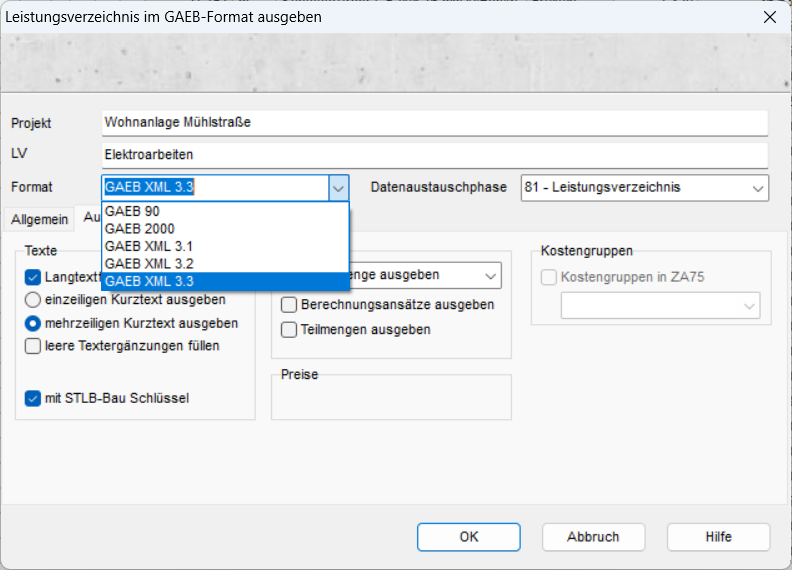The height and width of the screenshot is (570, 792).
Task: Close the GAEB export dialog window
Action: click(x=769, y=17)
